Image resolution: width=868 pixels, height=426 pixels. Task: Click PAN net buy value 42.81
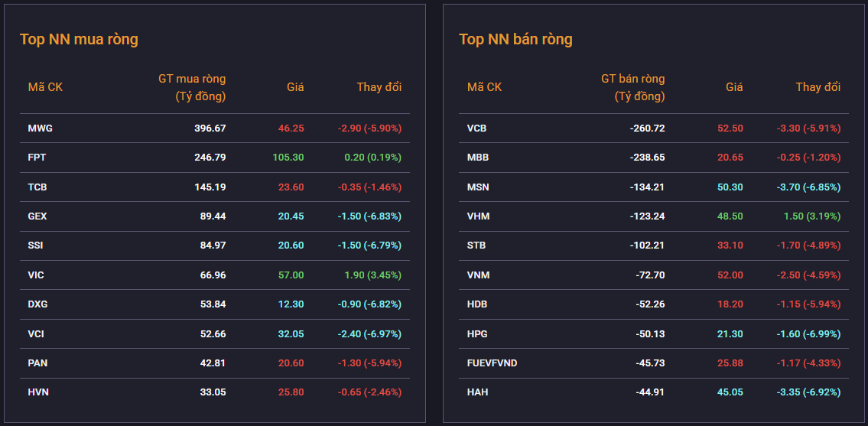click(213, 363)
